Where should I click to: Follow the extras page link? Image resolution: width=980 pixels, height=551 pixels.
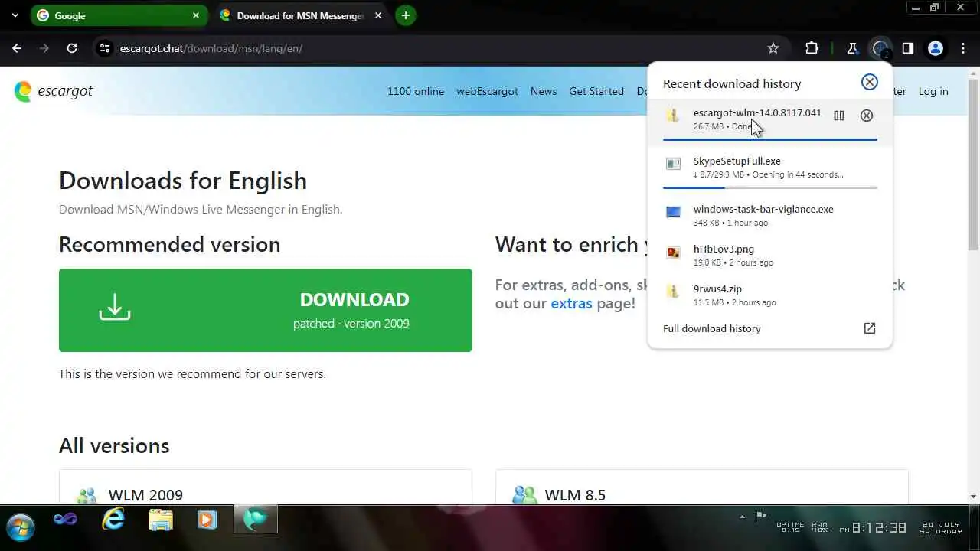coord(571,303)
